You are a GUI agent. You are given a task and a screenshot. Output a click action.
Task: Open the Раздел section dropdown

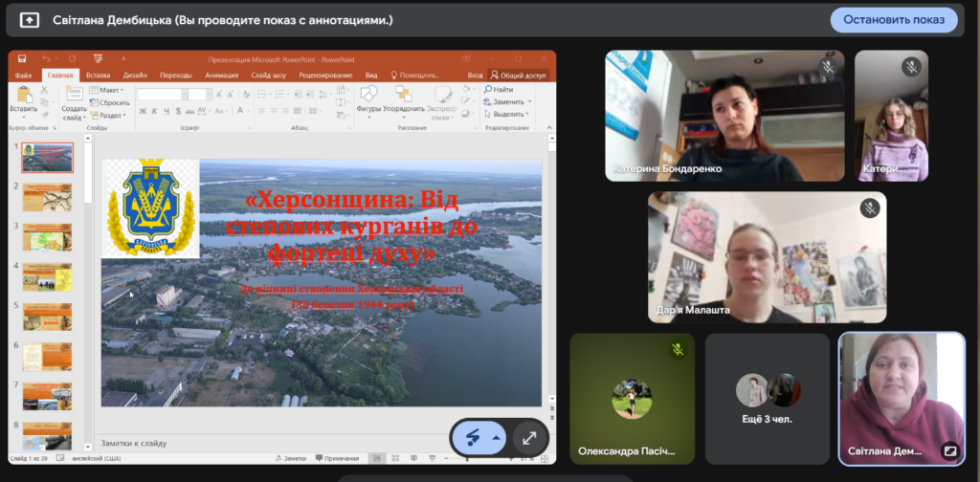point(109,115)
